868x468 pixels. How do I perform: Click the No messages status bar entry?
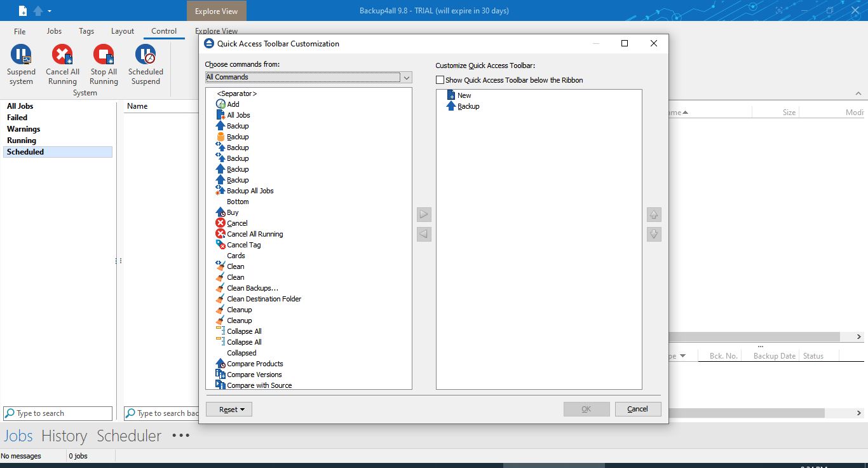(x=21, y=456)
